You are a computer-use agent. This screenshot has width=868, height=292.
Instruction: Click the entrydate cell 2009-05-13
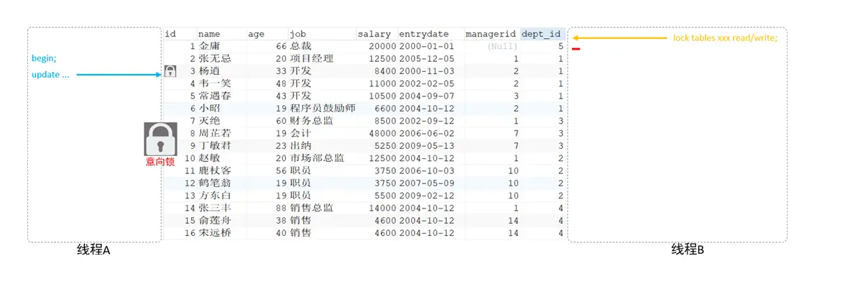pos(426,145)
